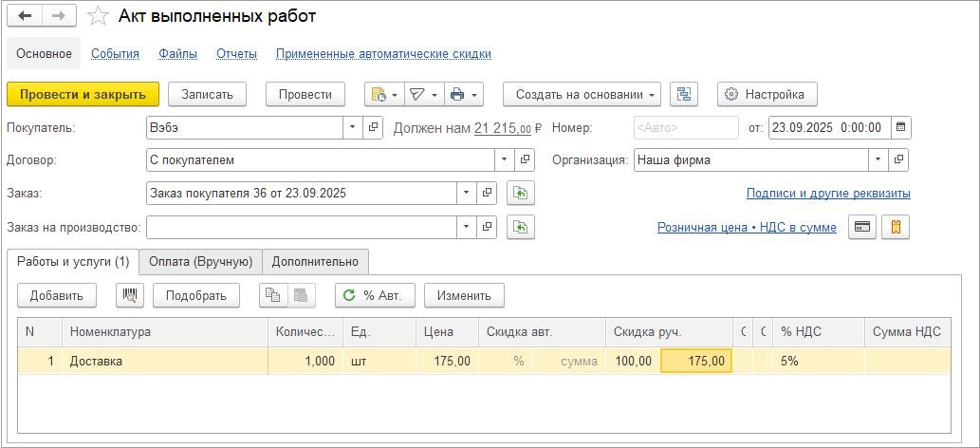Select manual discount percent cell 100,00
The height and width of the screenshot is (448, 980).
633,361
